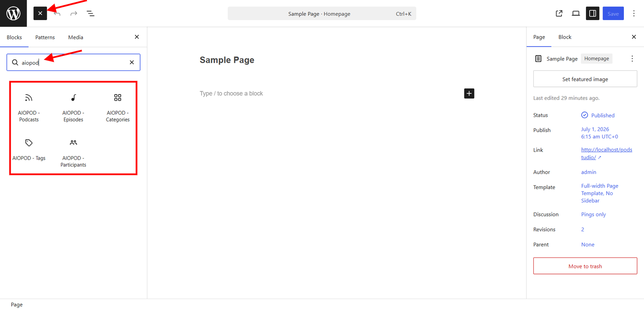Image resolution: width=644 pixels, height=309 pixels.
Task: Close the block inserter panel
Action: (x=137, y=37)
